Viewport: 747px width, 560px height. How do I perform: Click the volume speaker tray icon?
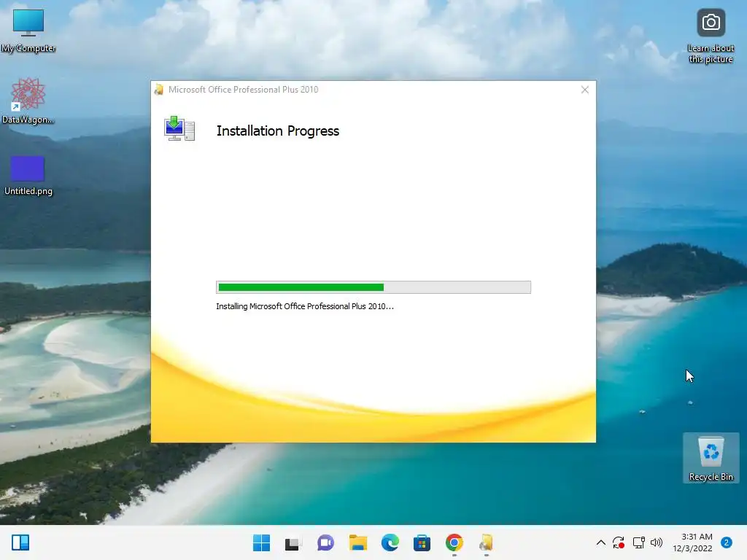(x=657, y=542)
